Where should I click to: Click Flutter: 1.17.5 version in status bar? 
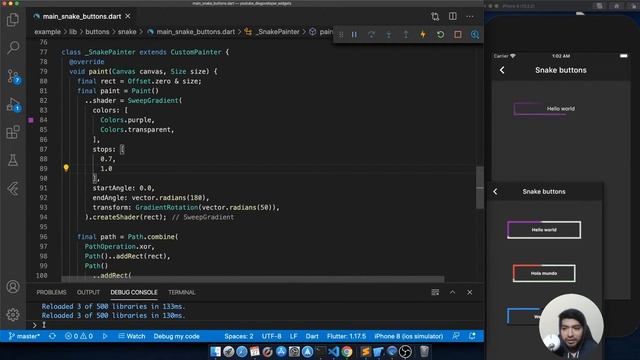coord(346,336)
